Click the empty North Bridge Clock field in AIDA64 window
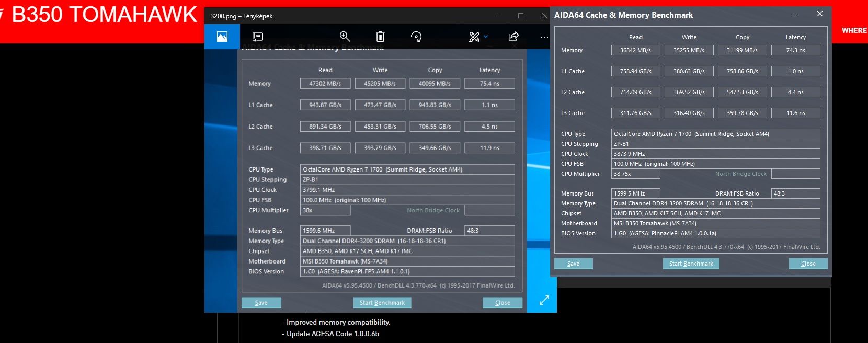 click(x=796, y=174)
